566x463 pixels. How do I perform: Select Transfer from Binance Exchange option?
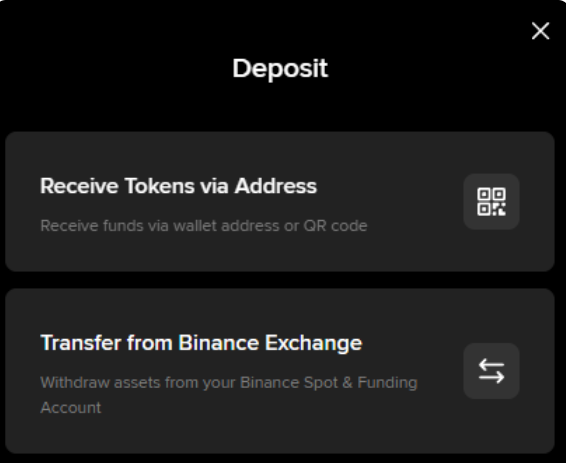280,371
